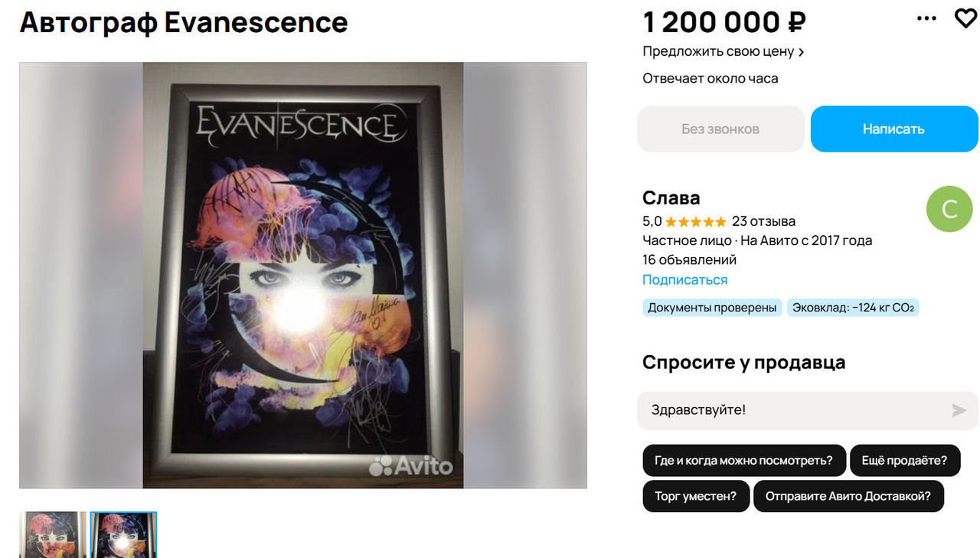Click the five-star seller rating
980x558 pixels.
coord(695,222)
